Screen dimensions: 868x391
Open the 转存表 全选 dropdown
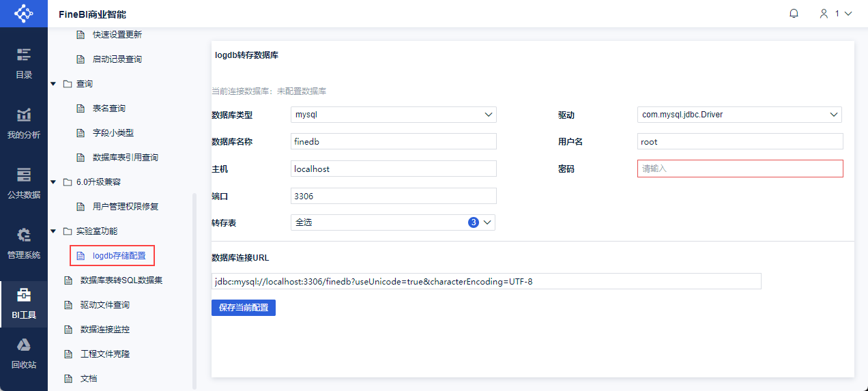coord(393,222)
